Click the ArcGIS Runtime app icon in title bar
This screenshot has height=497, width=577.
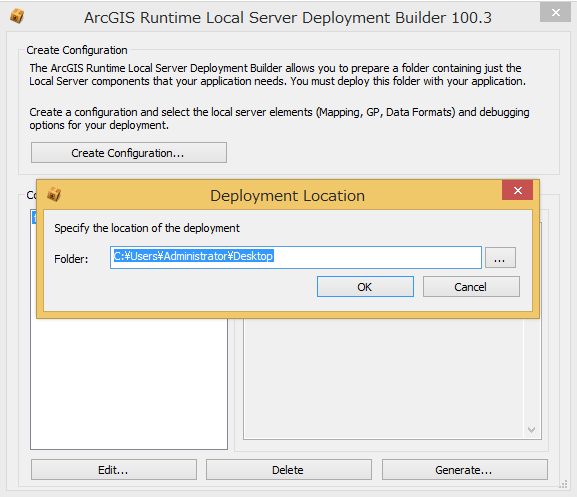tap(17, 16)
